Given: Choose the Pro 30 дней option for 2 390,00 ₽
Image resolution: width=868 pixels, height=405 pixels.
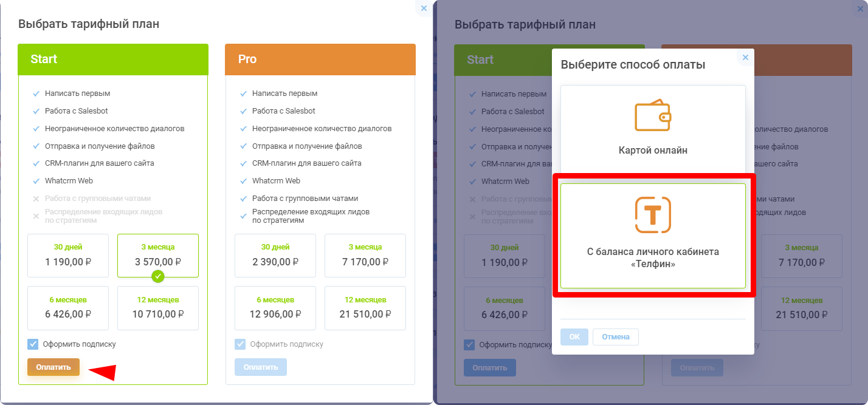Looking at the screenshot, I should click(x=274, y=256).
